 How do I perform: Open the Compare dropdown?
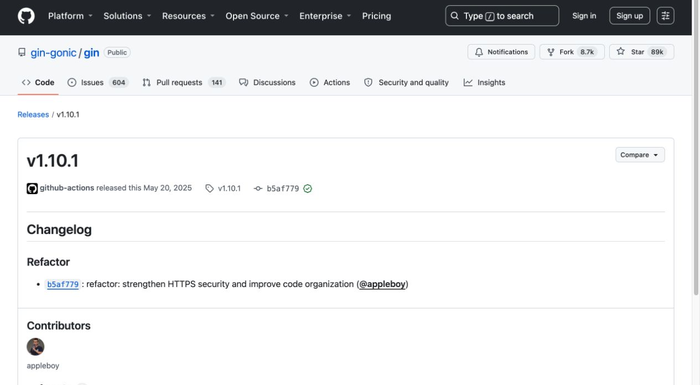point(640,155)
